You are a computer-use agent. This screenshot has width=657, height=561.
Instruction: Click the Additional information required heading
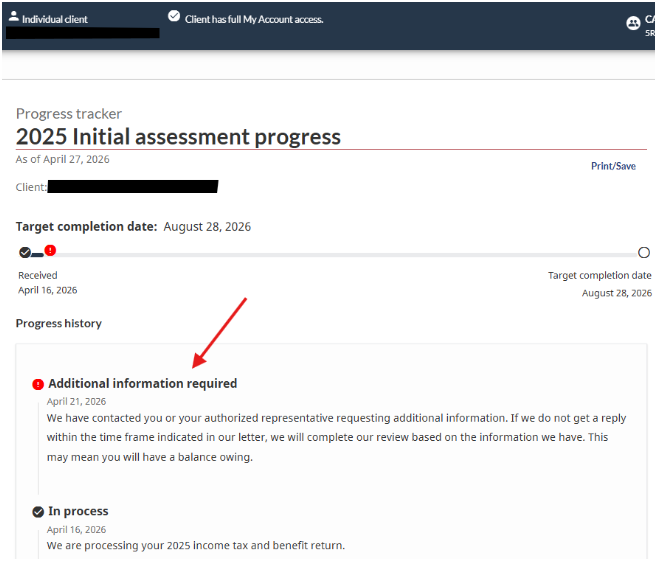[x=142, y=383]
